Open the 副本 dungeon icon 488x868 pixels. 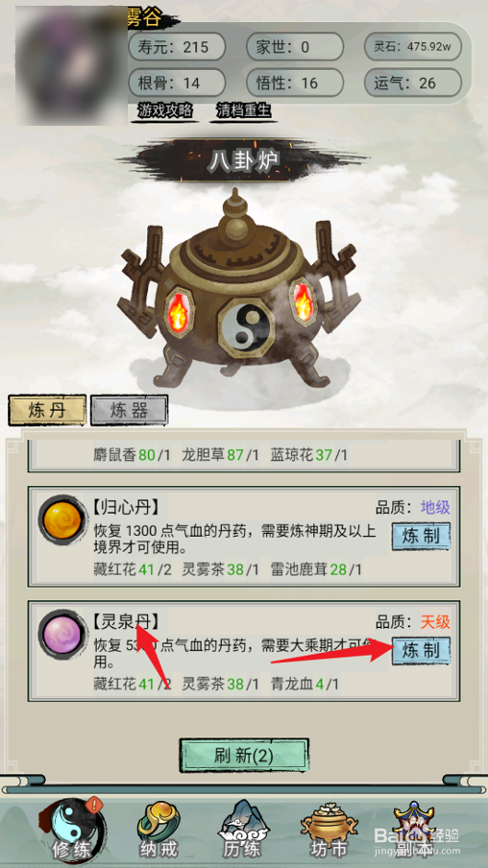pyautogui.click(x=414, y=831)
